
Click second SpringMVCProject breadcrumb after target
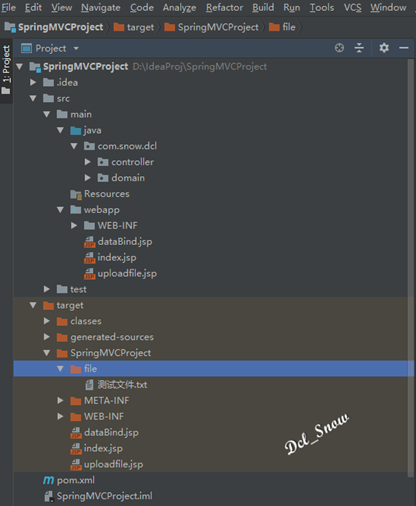point(212,27)
